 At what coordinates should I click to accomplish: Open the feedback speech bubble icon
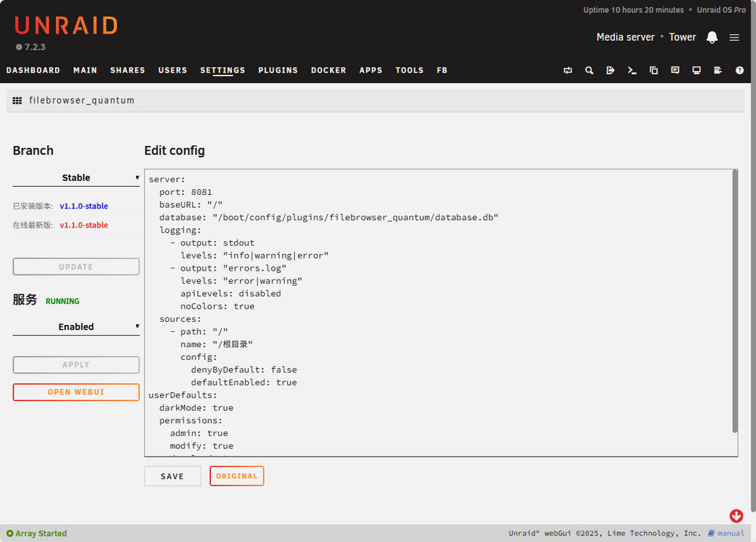click(x=675, y=70)
